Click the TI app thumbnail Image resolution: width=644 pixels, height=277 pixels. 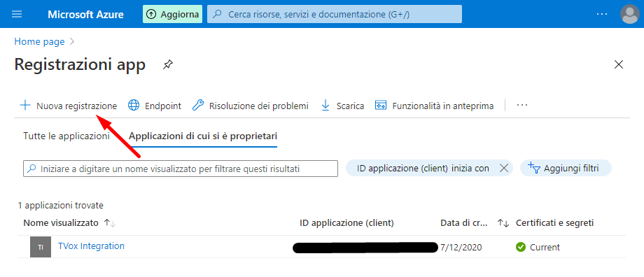point(41,247)
